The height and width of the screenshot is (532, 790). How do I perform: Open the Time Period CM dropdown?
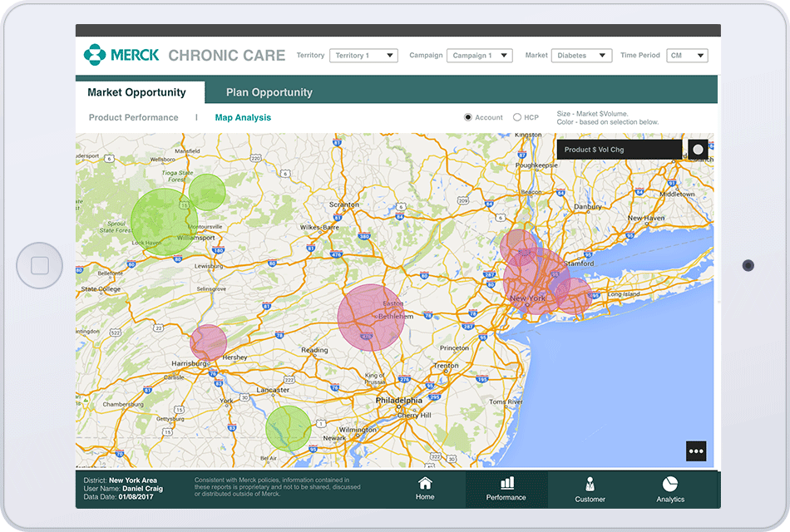pyautogui.click(x=688, y=55)
